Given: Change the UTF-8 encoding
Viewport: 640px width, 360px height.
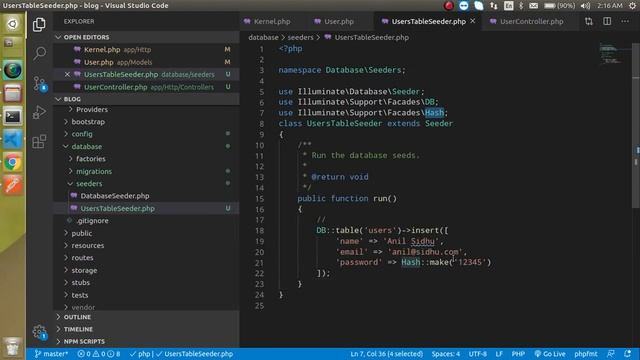Looking at the screenshot, I should tap(478, 353).
